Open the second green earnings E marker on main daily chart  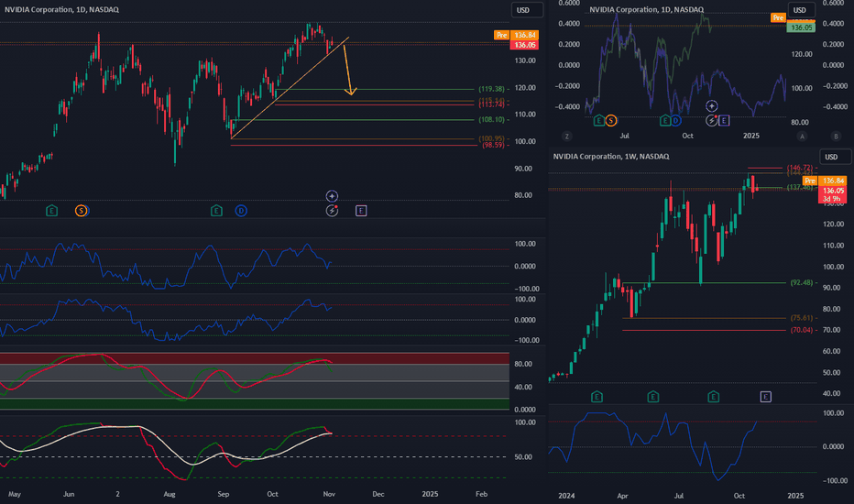click(x=216, y=211)
